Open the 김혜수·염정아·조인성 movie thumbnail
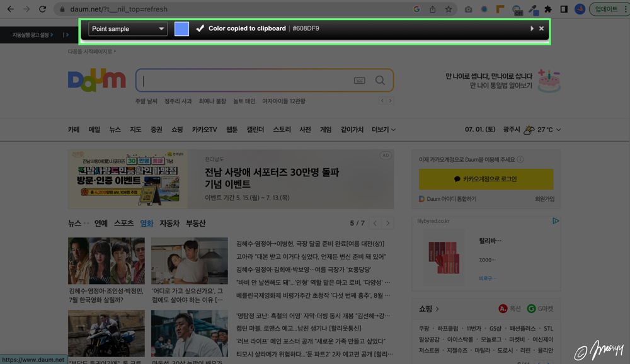This screenshot has width=630, height=364. [x=106, y=261]
